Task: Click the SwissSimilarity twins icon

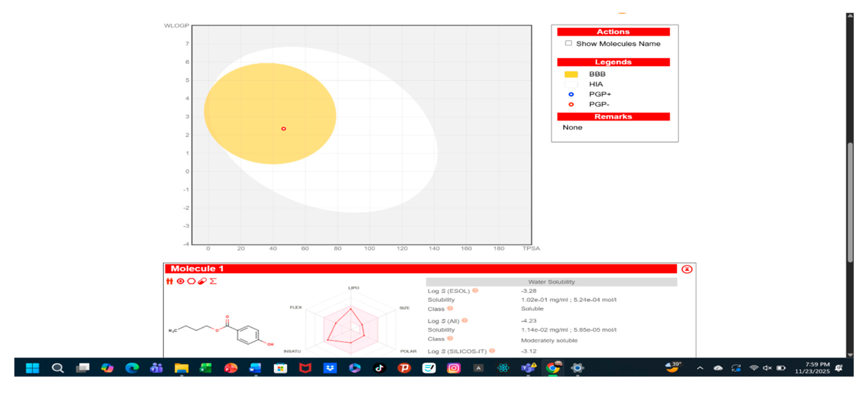Action: click(170, 281)
